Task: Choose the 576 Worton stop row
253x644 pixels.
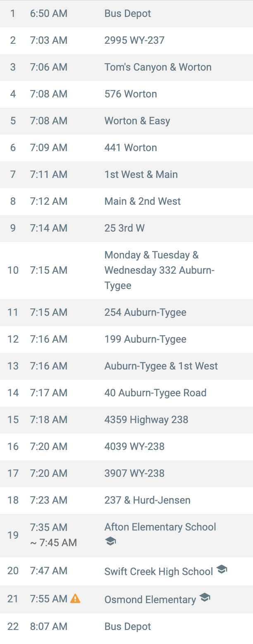Action: 131,94
